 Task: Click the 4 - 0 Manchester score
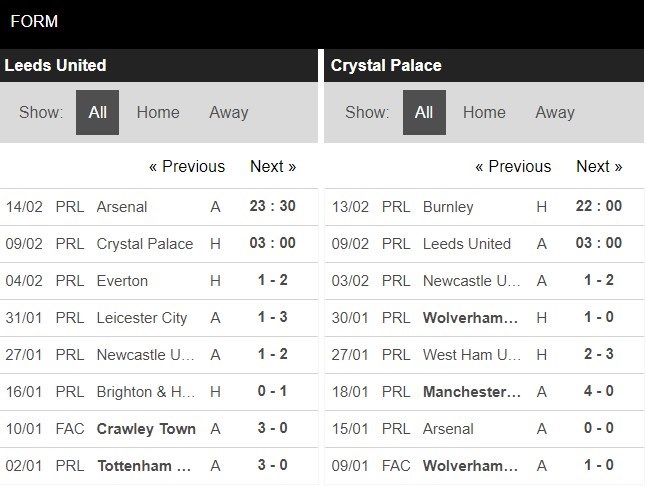click(599, 391)
